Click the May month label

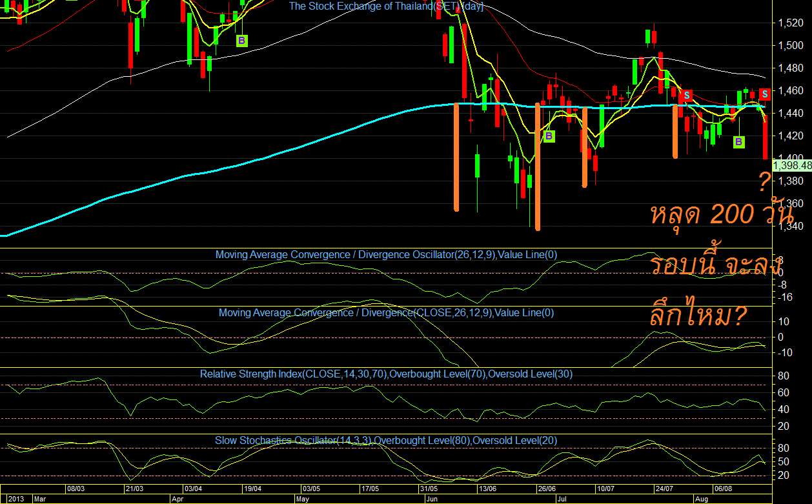pos(302,499)
